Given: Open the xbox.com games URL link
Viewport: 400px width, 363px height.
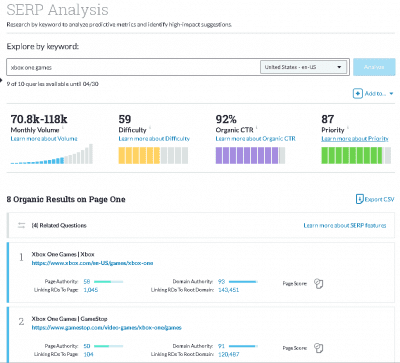Looking at the screenshot, I should click(x=92, y=263).
